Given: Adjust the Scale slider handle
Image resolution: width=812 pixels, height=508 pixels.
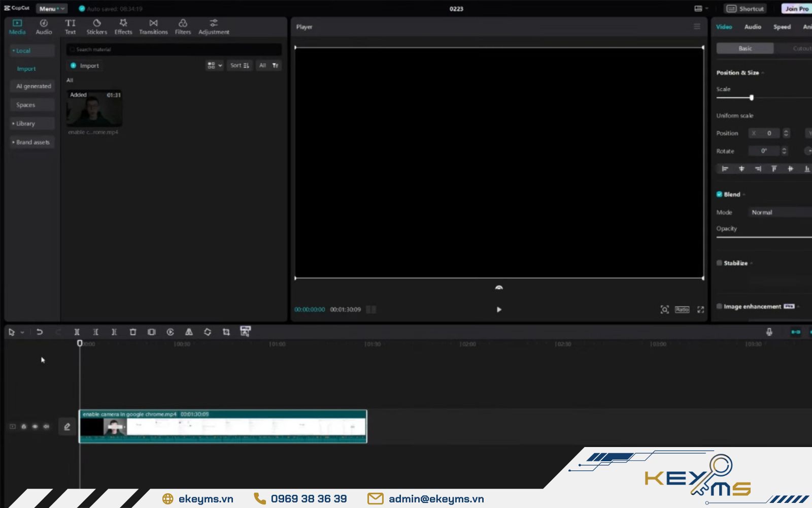Looking at the screenshot, I should click(x=752, y=98).
